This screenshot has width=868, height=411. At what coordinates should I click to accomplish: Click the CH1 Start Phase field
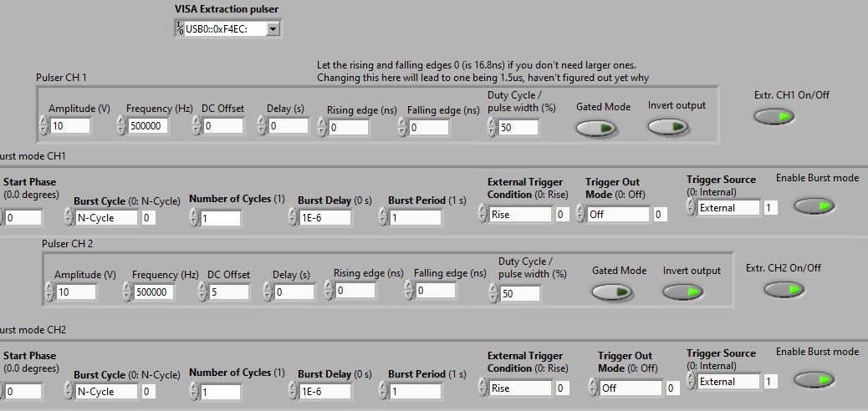pos(23,217)
